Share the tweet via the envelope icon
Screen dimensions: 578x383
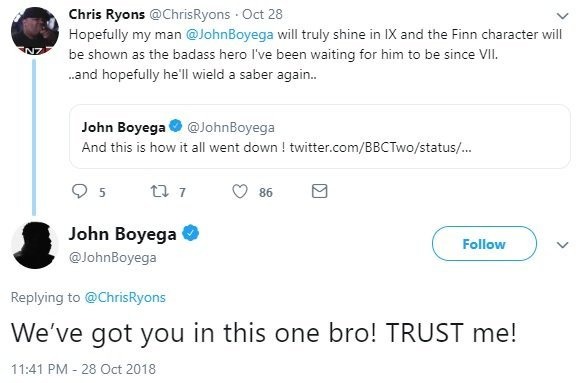click(x=319, y=191)
